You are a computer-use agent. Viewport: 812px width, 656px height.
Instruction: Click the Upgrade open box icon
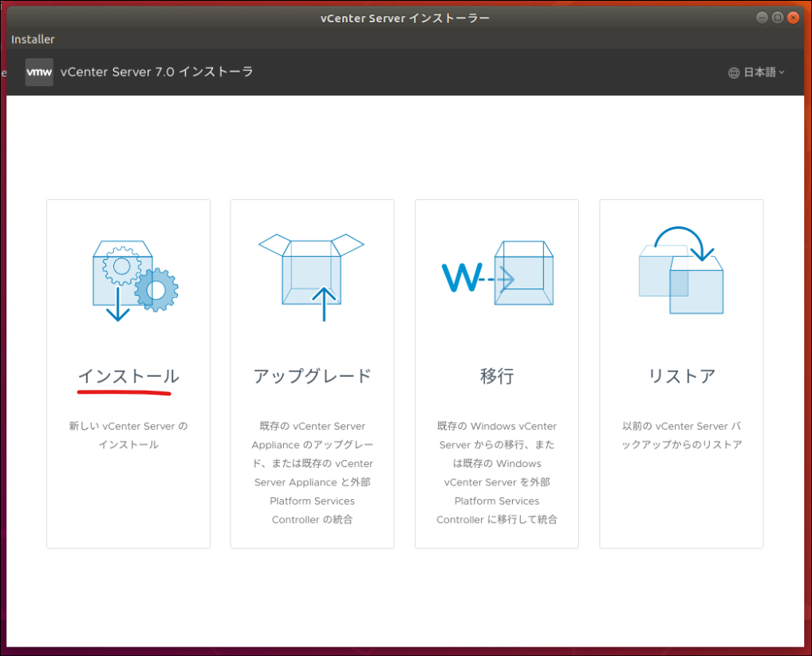coord(311,277)
